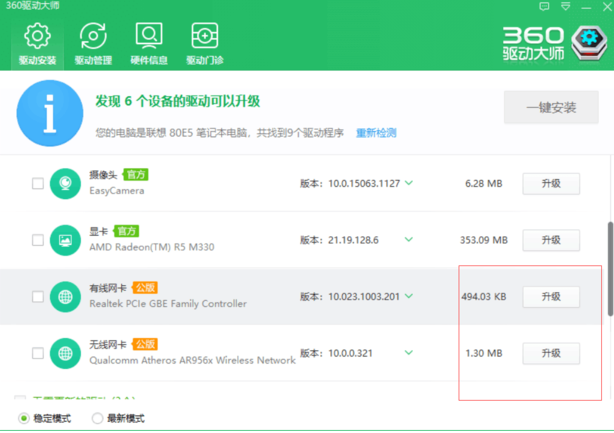This screenshot has height=433, width=614.
Task: Check the 有线网卡 Realtek checkbox
Action: (x=38, y=296)
